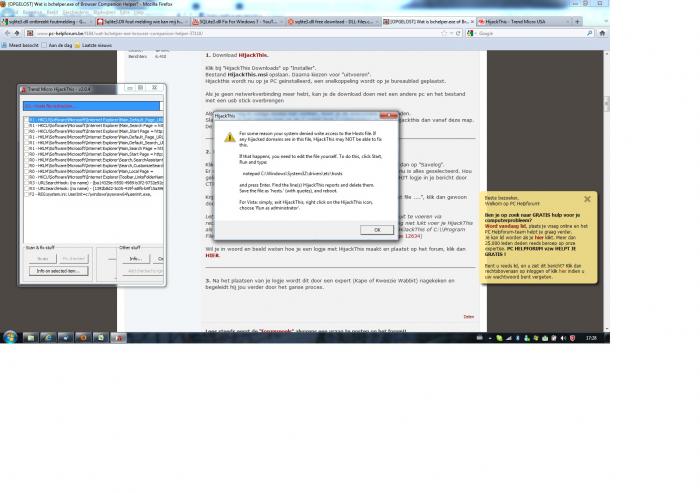Viewport: 700px width, 493px height.
Task: Click the grayed 'Scan' button in HijackThis
Action: tap(43, 259)
